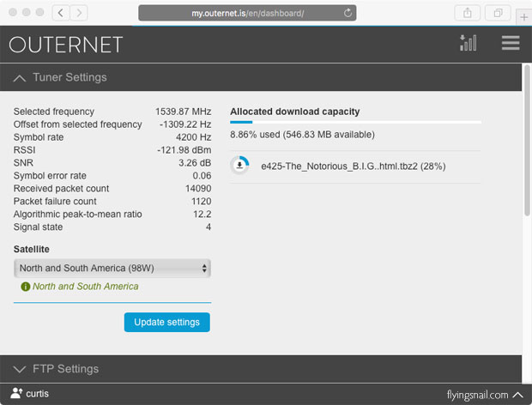Click the Update settings button
Viewport: 532px width, 405px height.
[x=167, y=322]
